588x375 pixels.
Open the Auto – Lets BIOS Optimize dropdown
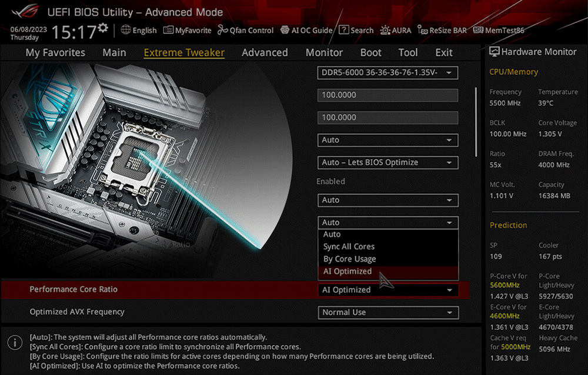387,163
